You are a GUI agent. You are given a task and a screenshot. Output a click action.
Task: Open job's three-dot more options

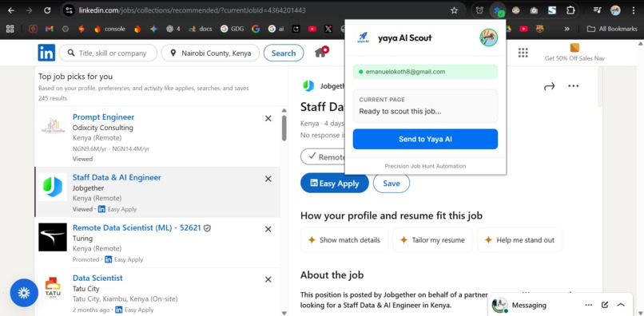click(573, 86)
